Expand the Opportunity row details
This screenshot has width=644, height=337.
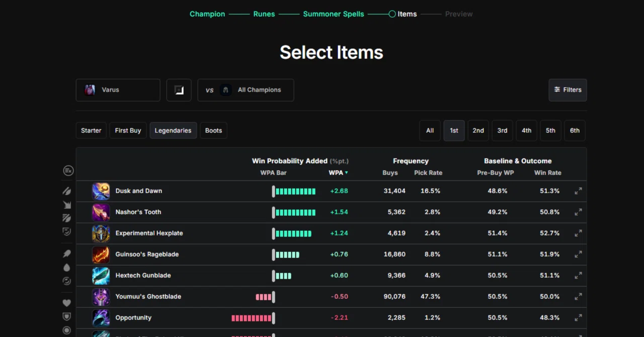point(578,318)
